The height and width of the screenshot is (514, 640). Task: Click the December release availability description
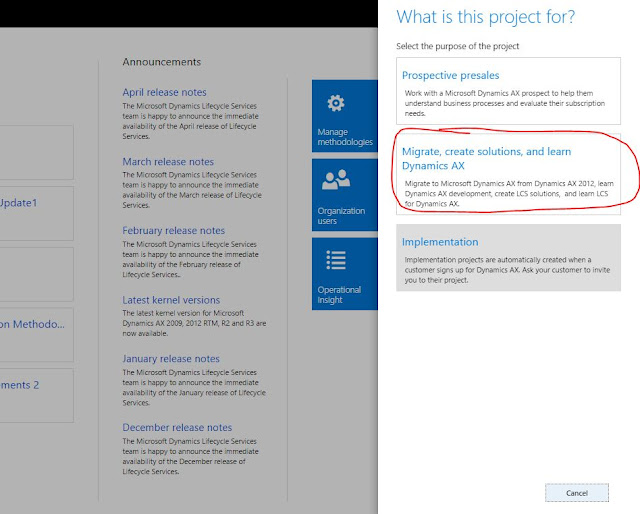[x=191, y=456]
